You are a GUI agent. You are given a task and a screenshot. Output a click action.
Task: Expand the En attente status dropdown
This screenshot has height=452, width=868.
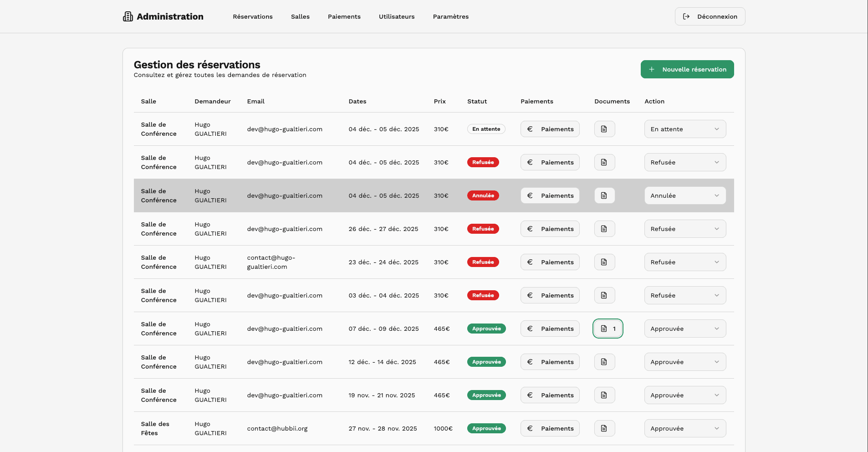coord(684,129)
